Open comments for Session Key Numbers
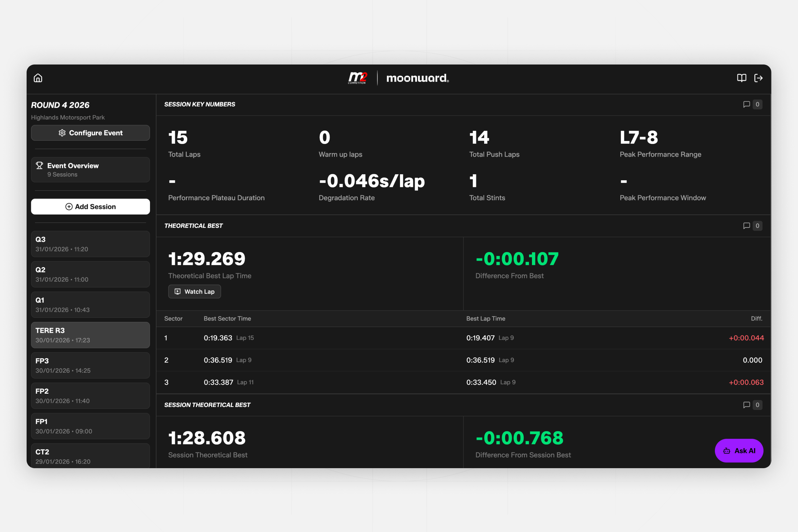Image resolution: width=798 pixels, height=532 pixels. [752, 104]
